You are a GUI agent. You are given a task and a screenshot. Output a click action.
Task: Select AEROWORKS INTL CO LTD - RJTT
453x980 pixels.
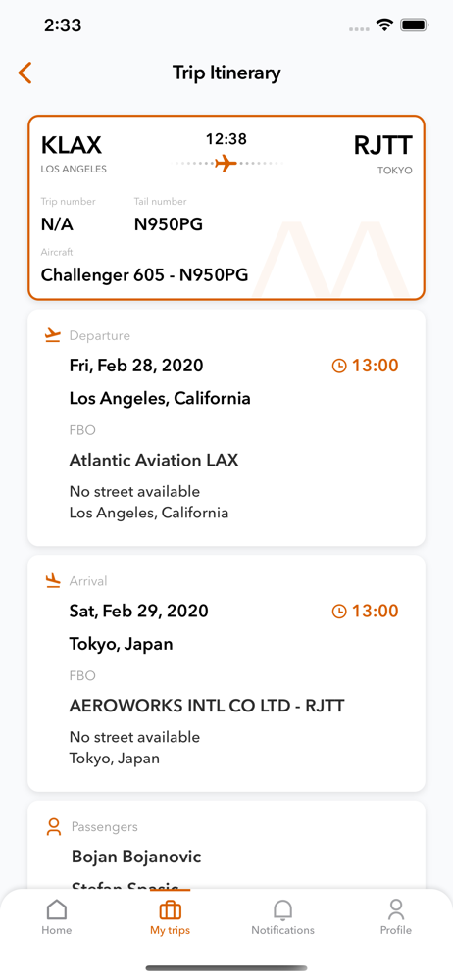[207, 707]
